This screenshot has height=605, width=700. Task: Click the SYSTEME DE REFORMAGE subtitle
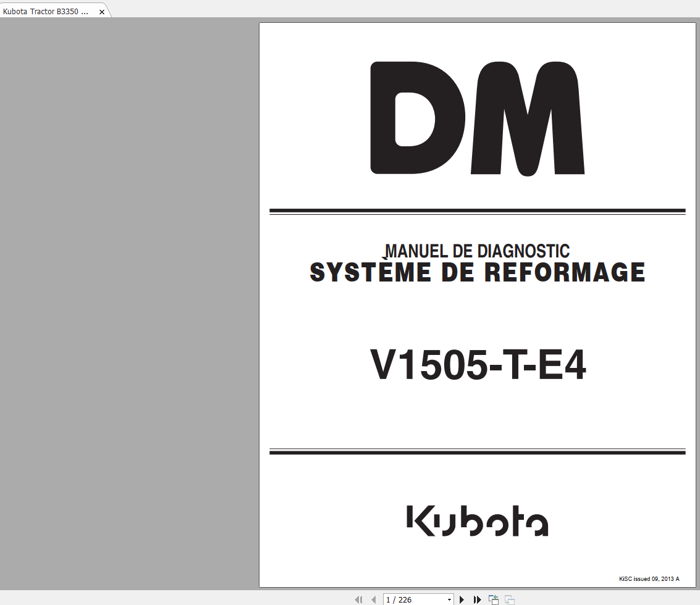coord(477,272)
